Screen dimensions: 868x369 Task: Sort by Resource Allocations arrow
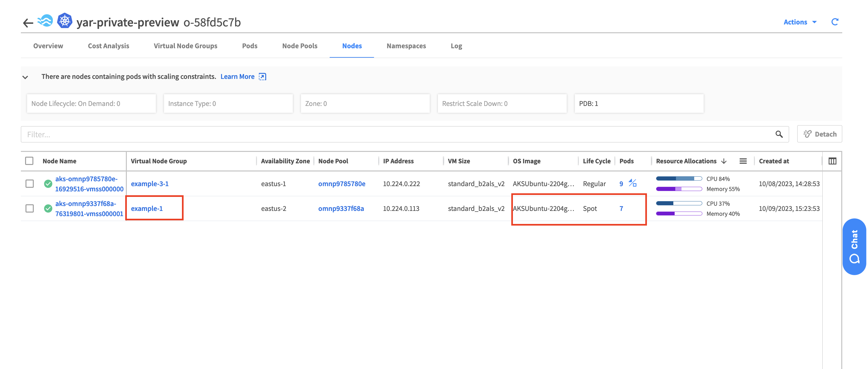point(724,161)
